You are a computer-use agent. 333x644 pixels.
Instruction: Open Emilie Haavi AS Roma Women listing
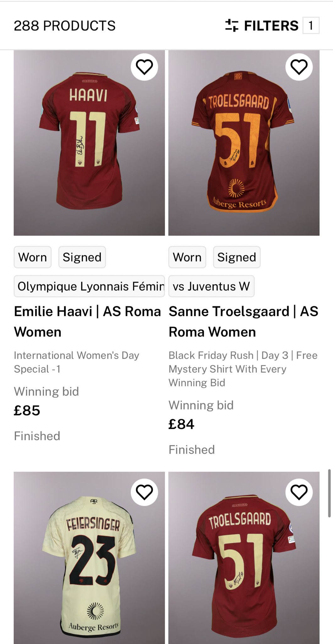tap(87, 321)
